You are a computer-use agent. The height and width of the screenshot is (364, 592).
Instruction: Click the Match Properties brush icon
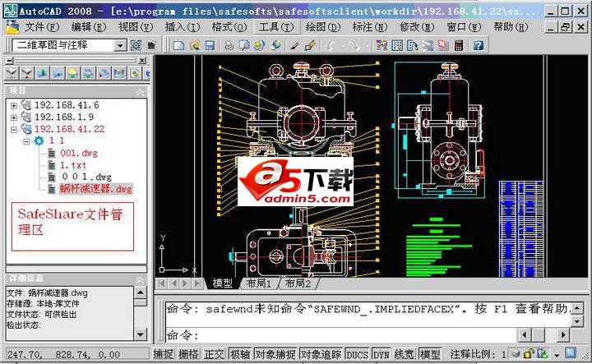309,45
